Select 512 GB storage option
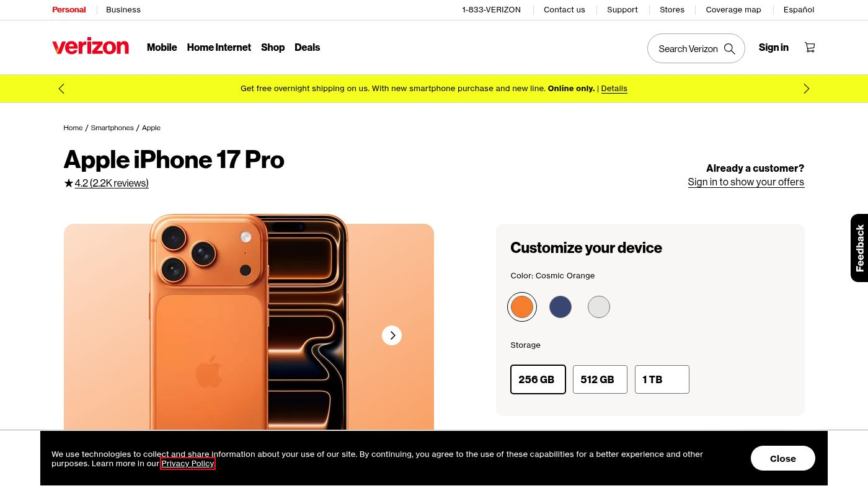 tap(600, 379)
